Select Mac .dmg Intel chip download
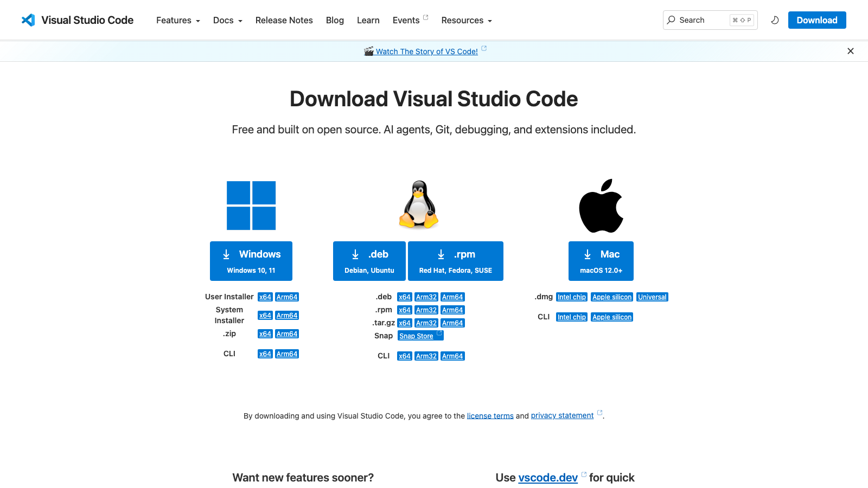This screenshot has width=868, height=488. pyautogui.click(x=572, y=297)
